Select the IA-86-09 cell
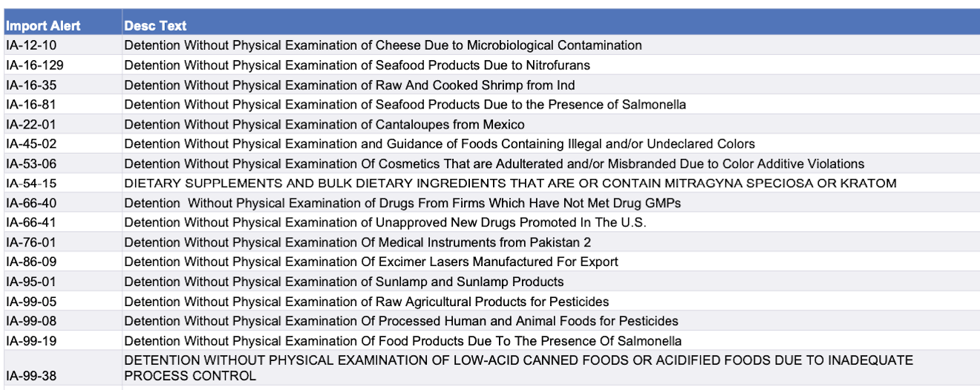 62,261
